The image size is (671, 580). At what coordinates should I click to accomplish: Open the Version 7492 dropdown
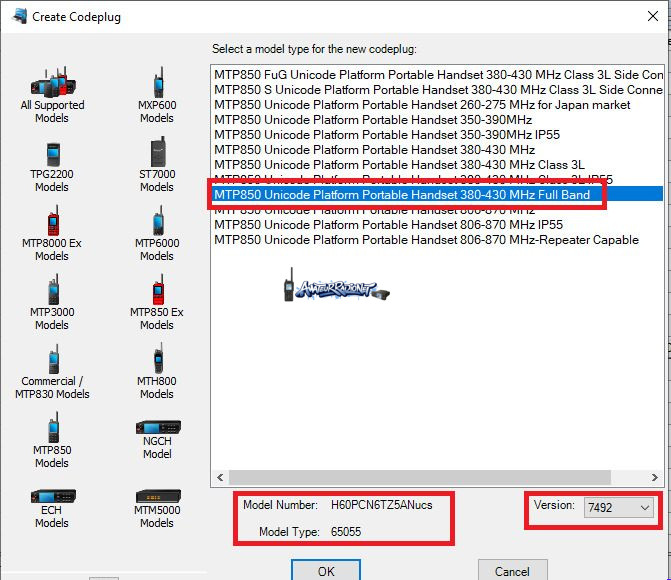(619, 508)
